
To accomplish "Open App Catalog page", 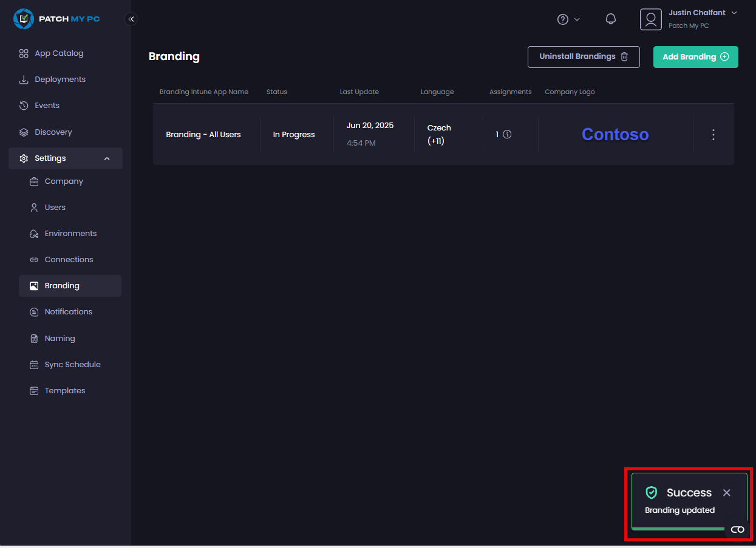I will pyautogui.click(x=59, y=53).
